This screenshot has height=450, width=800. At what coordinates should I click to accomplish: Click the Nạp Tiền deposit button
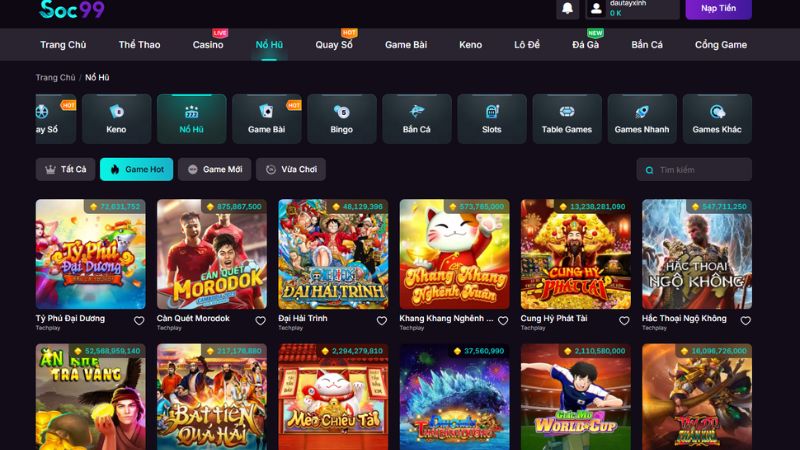[718, 8]
